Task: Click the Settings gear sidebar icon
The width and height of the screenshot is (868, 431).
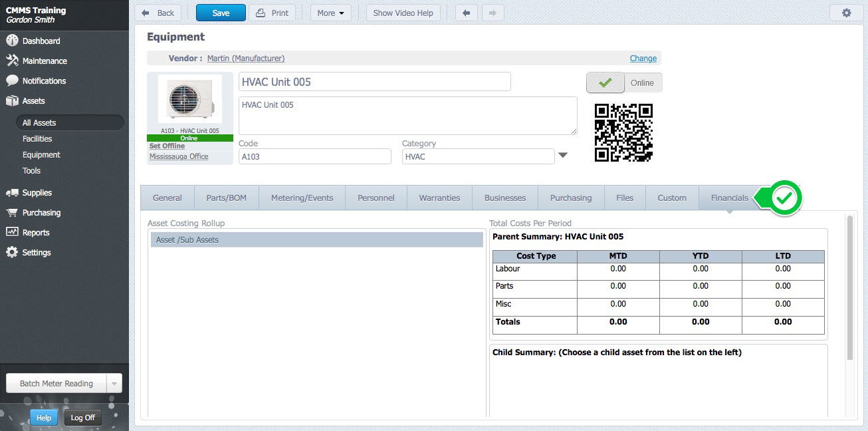Action: tap(12, 252)
